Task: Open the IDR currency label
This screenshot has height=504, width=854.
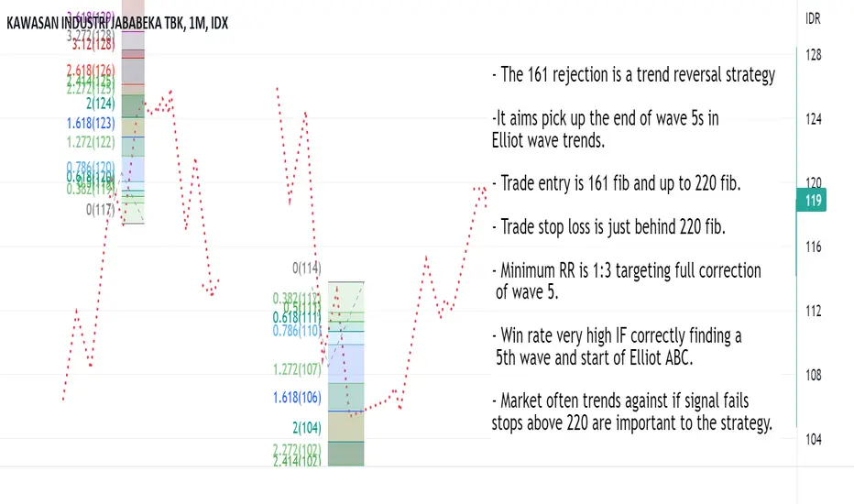Action: [x=812, y=18]
